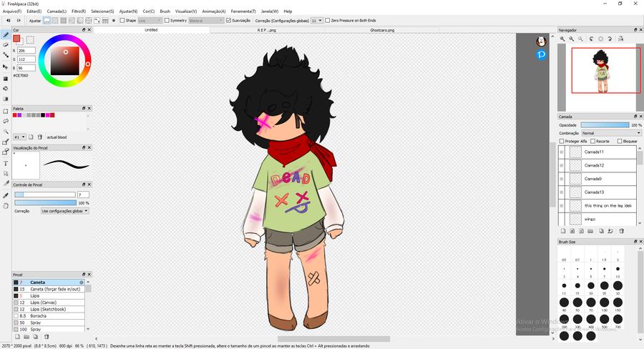Select the Eraser tool in left toolbar
Image resolution: width=644 pixels, height=349 pixels.
6,45
